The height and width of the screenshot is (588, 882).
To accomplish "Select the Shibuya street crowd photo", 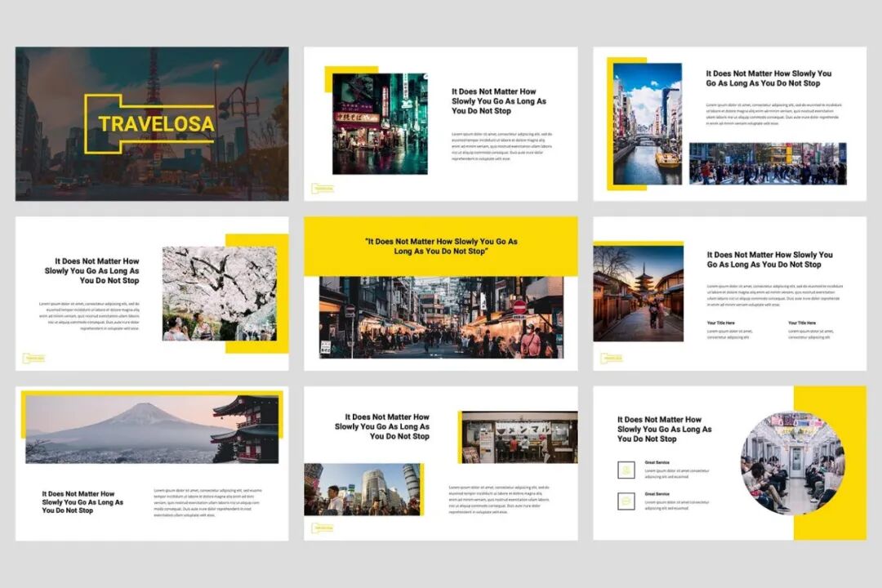I will click(363, 489).
